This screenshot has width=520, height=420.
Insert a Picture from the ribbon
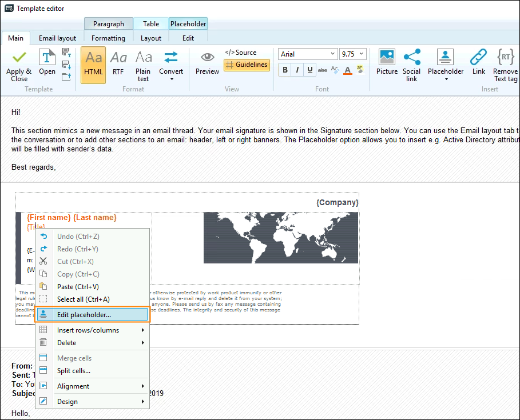387,57
